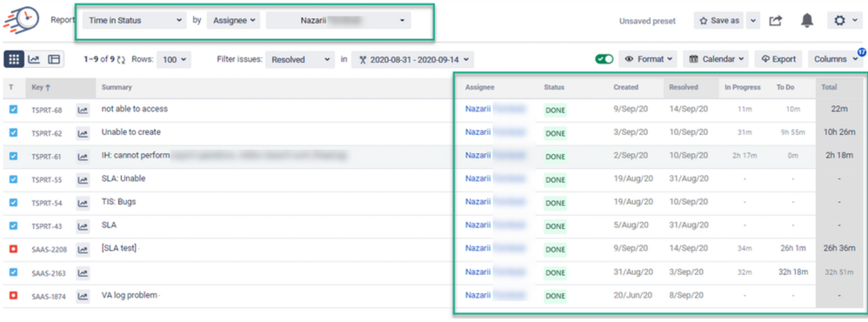The height and width of the screenshot is (322, 868).
Task: Open date range 2020-08-31 - 2020-09-14 picker
Action: pyautogui.click(x=413, y=59)
